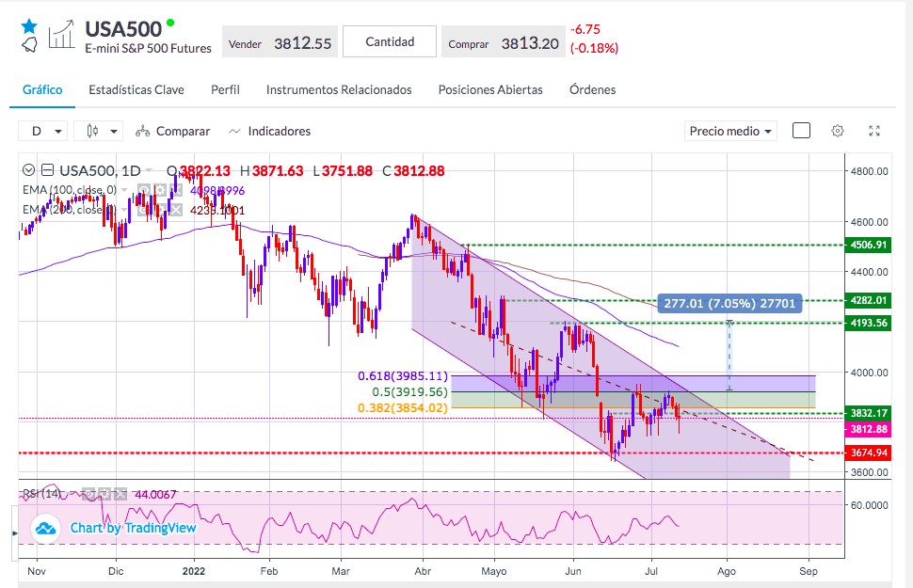Screen dimensions: 913x588
Task: Click the 4800.00 label on price scale
Action: 870,171
